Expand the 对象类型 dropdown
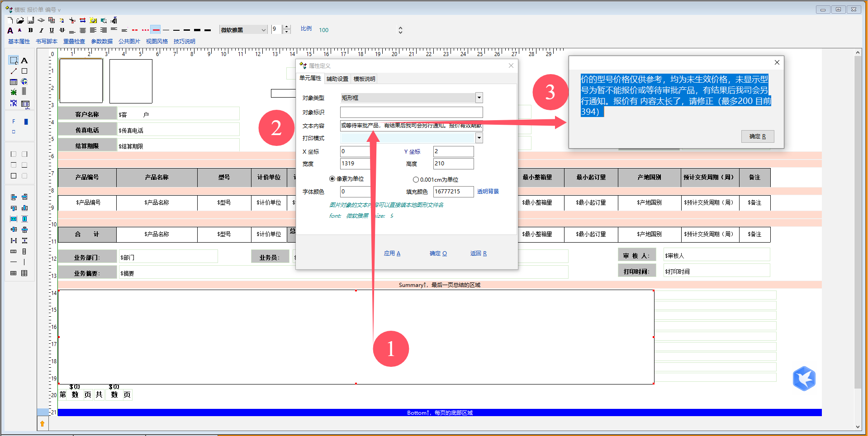The height and width of the screenshot is (436, 868). click(479, 98)
